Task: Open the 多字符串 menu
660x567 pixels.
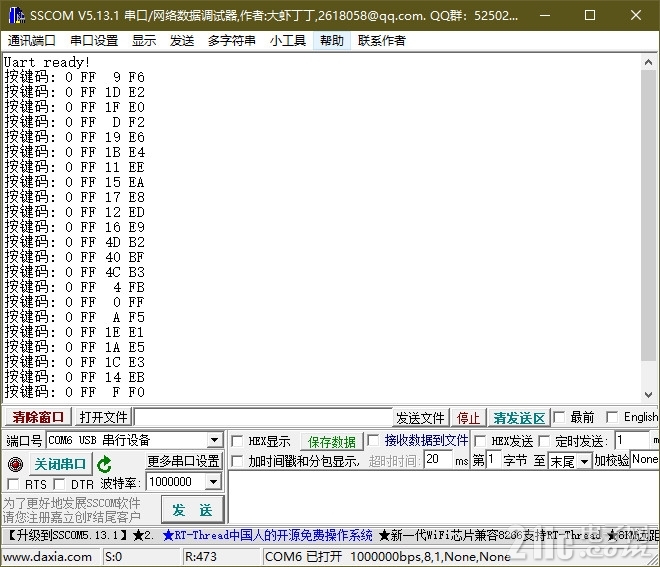Action: pos(232,41)
